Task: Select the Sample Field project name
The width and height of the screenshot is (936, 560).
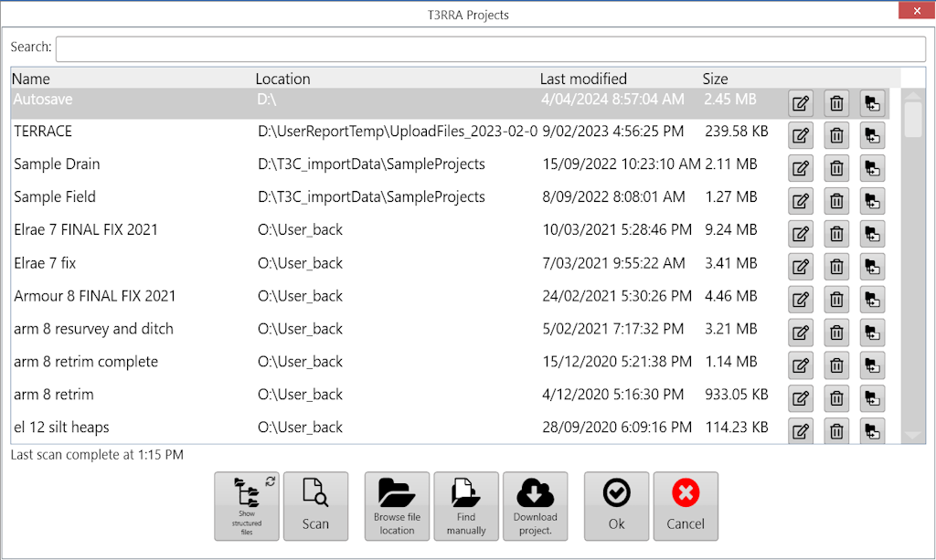Action: pos(55,196)
